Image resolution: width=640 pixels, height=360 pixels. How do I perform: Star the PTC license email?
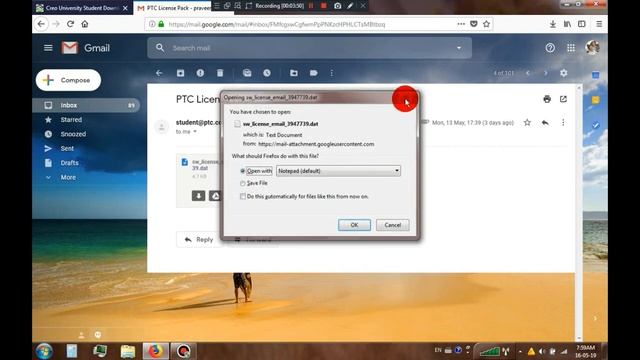(527, 122)
